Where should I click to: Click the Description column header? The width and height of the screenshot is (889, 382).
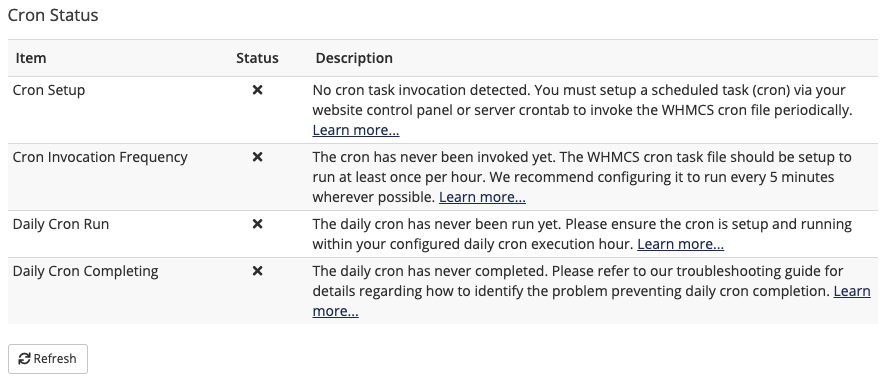point(354,58)
